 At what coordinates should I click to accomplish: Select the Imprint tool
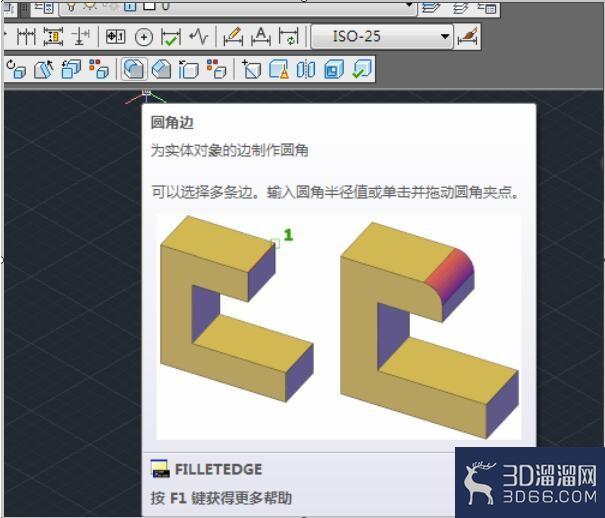(252, 69)
